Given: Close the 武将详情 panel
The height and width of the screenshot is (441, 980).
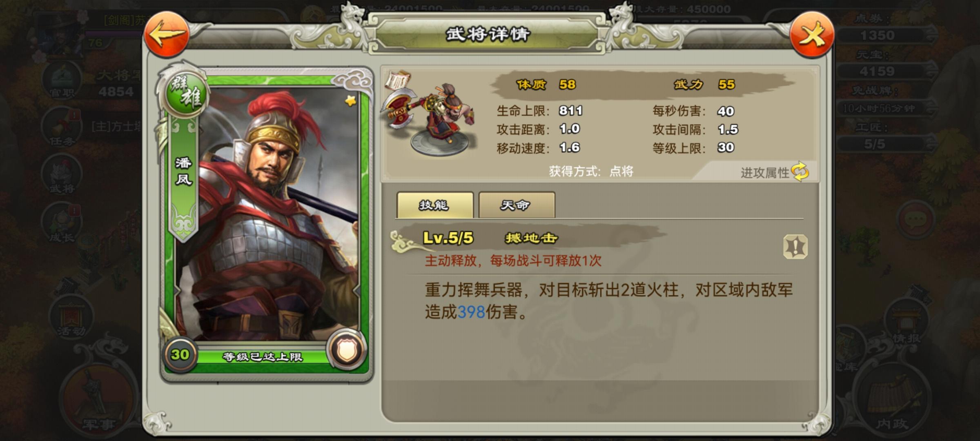Looking at the screenshot, I should tap(811, 35).
